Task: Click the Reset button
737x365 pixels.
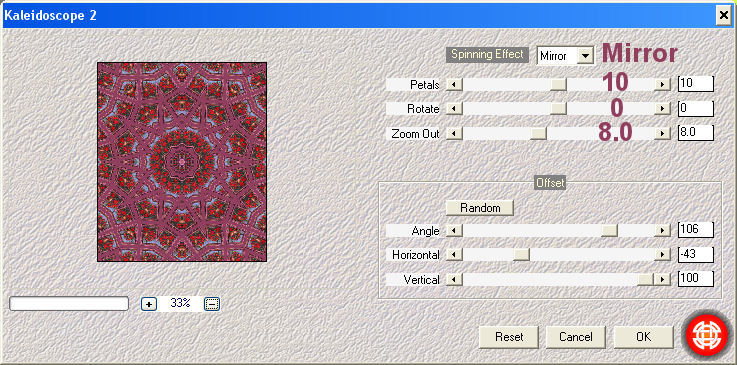Action: click(509, 337)
